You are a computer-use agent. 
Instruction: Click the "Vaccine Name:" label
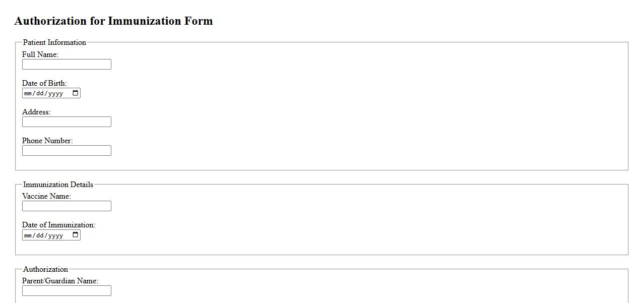click(46, 196)
